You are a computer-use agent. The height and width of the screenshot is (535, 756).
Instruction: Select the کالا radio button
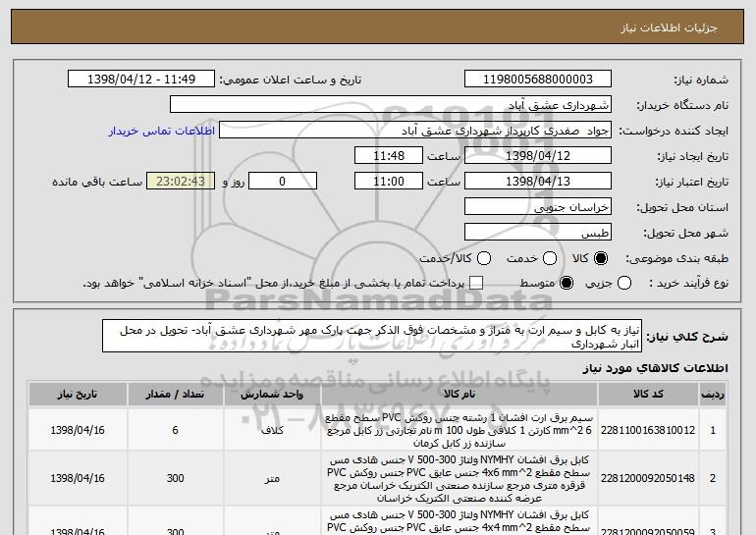(601, 258)
